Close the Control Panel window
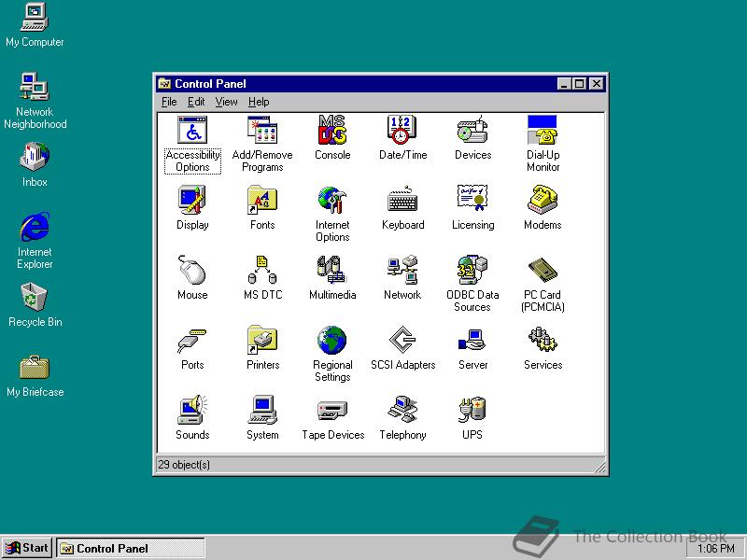Image resolution: width=747 pixels, height=560 pixels. point(597,84)
